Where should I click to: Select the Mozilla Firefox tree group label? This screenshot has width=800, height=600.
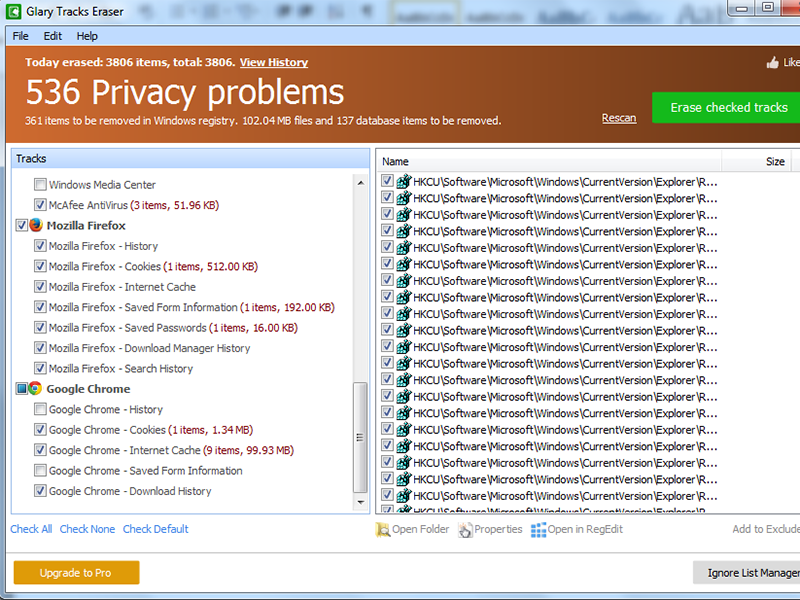(86, 226)
